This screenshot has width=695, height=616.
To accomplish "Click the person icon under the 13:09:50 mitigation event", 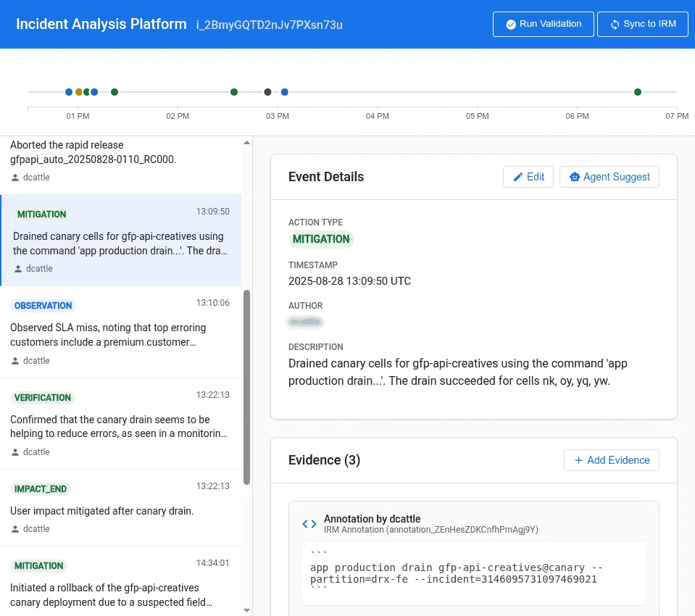I will pyautogui.click(x=17, y=269).
